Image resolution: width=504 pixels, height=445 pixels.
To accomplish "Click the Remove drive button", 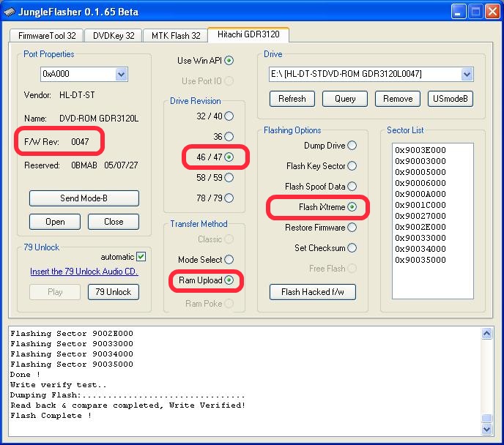I will click(x=398, y=99).
